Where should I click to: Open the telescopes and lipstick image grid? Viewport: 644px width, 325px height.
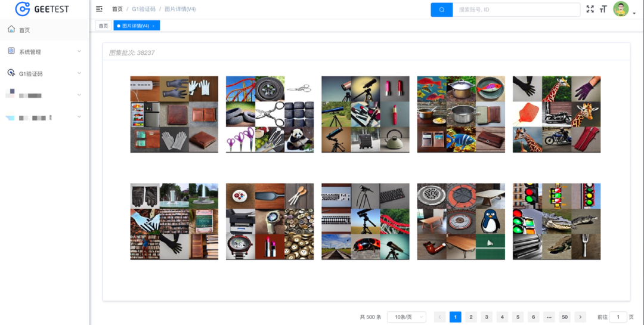[366, 114]
